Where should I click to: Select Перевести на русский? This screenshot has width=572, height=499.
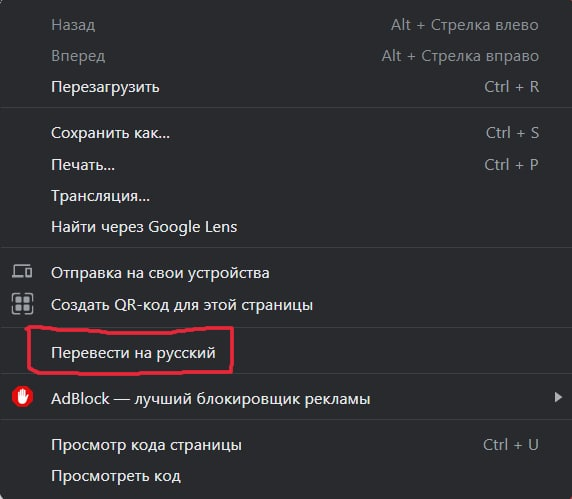286,353
